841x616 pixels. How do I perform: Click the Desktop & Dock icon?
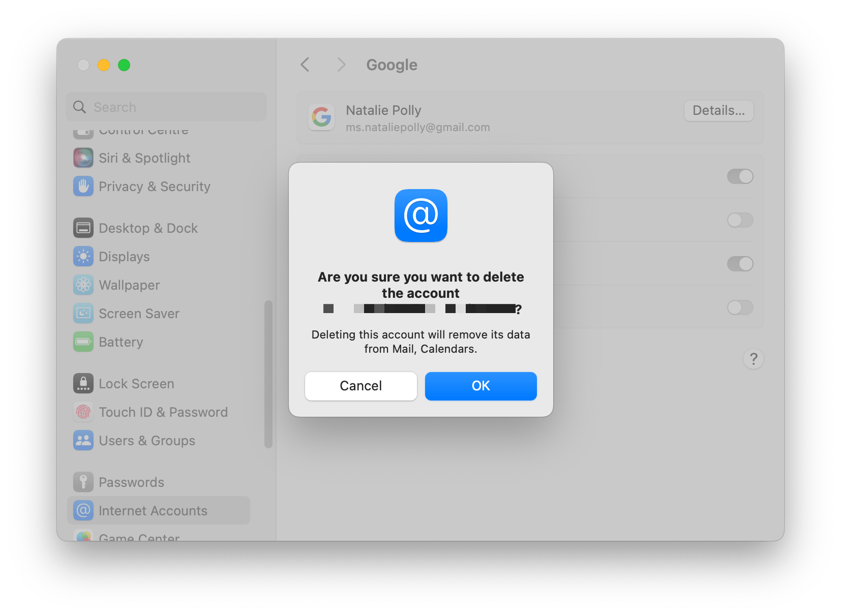click(x=83, y=228)
